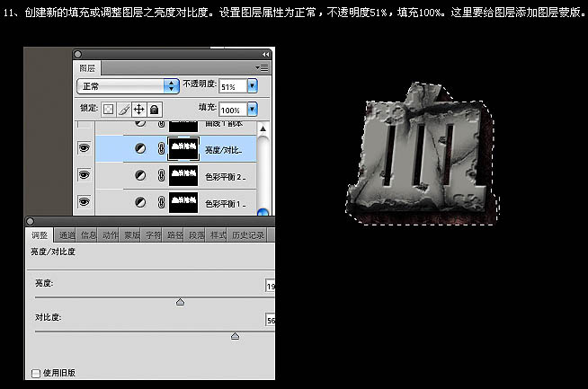Click the lock position move icon
This screenshot has width=588, height=389.
139,109
